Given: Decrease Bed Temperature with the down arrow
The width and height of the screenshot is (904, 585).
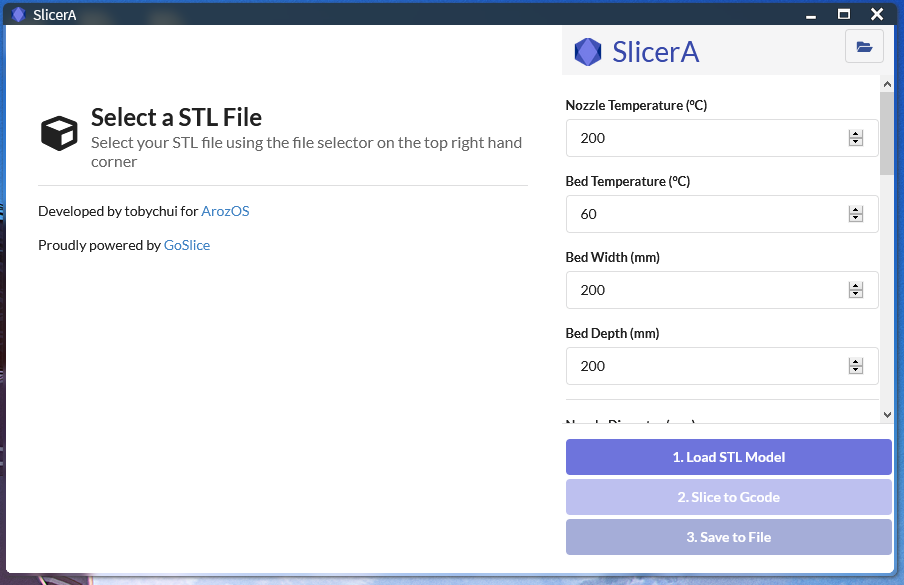Looking at the screenshot, I should 856,218.
